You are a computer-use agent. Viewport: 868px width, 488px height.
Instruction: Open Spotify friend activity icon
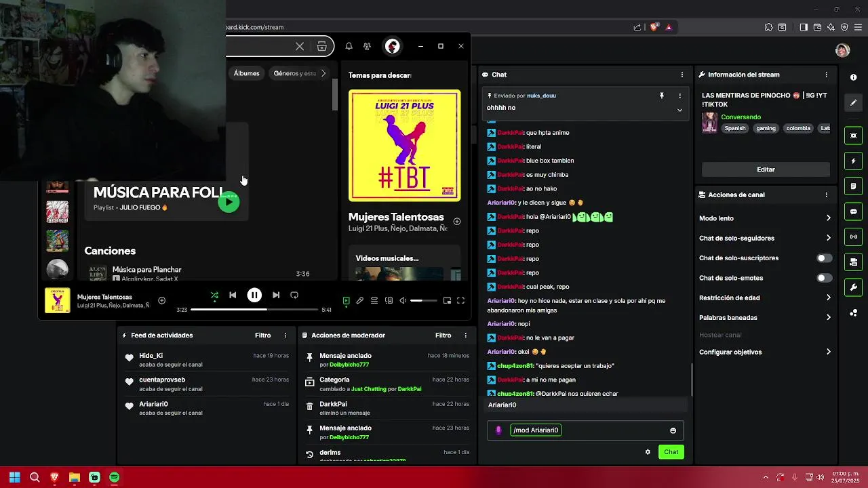coord(367,46)
